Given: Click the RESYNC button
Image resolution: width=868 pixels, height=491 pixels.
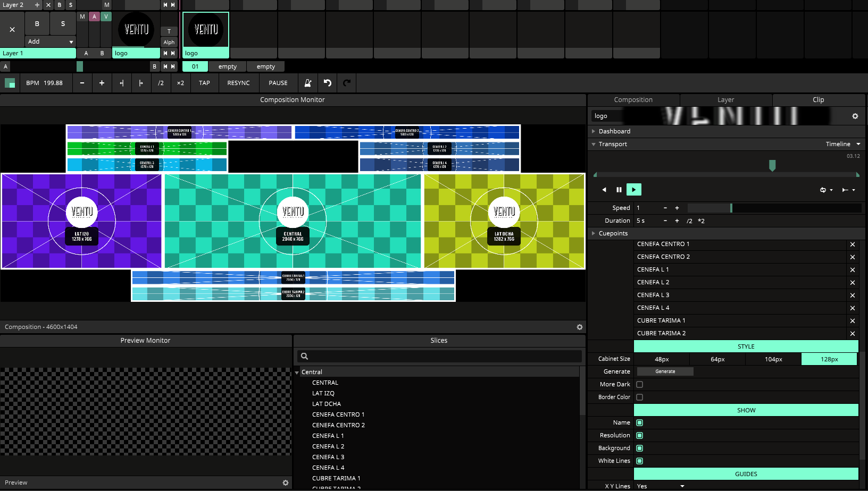Looking at the screenshot, I should (238, 83).
